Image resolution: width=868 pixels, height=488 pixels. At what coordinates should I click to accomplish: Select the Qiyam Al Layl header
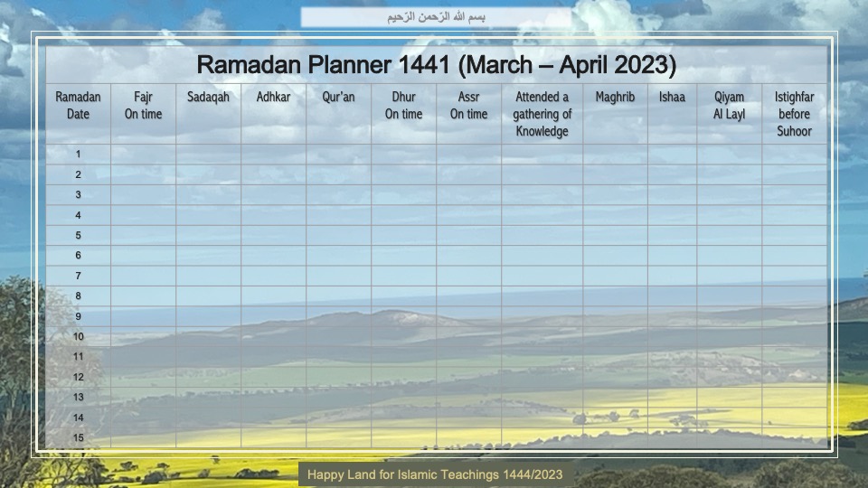[729, 106]
